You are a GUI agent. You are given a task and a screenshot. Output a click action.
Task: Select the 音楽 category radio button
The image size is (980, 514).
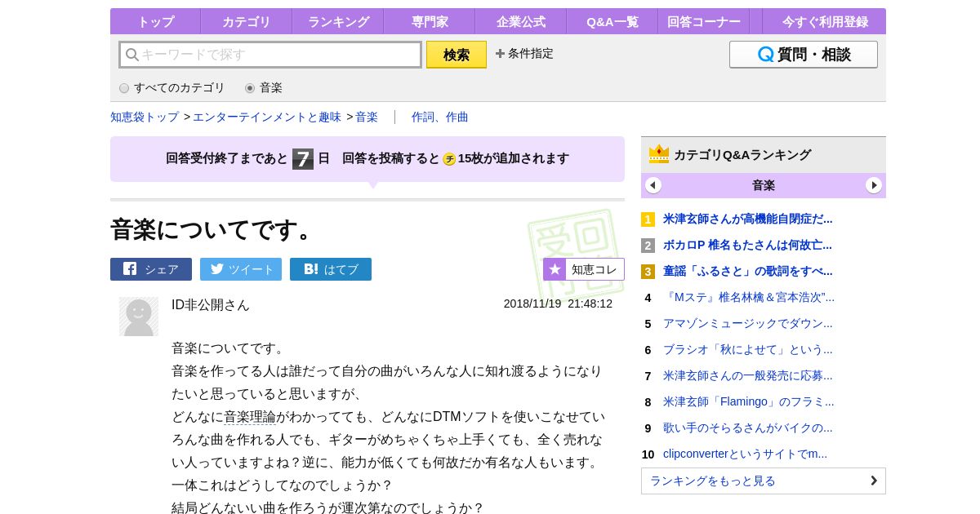pyautogui.click(x=250, y=88)
